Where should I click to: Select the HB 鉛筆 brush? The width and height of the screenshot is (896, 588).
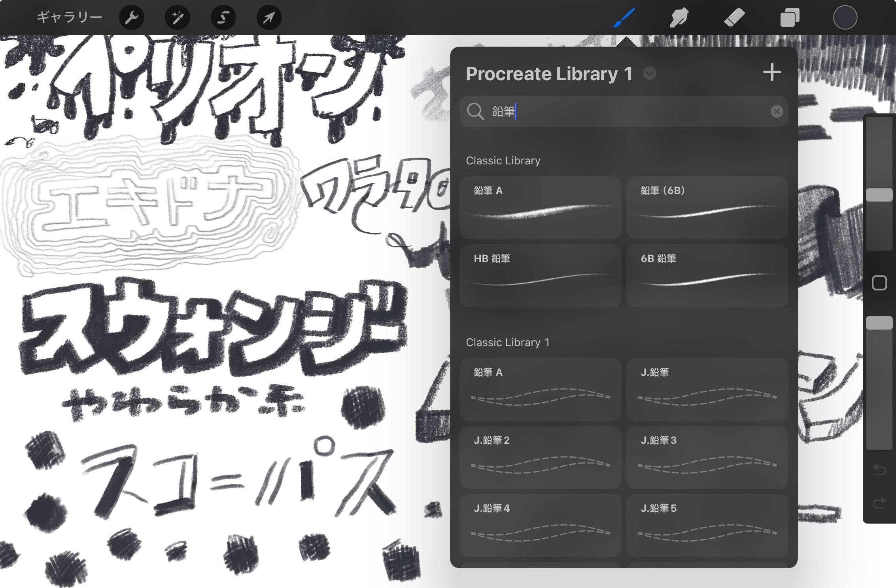click(540, 275)
